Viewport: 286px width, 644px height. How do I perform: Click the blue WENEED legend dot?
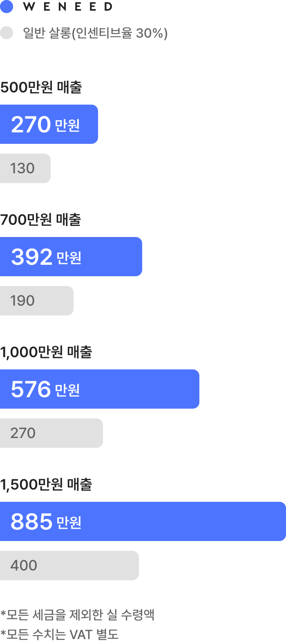point(7,7)
